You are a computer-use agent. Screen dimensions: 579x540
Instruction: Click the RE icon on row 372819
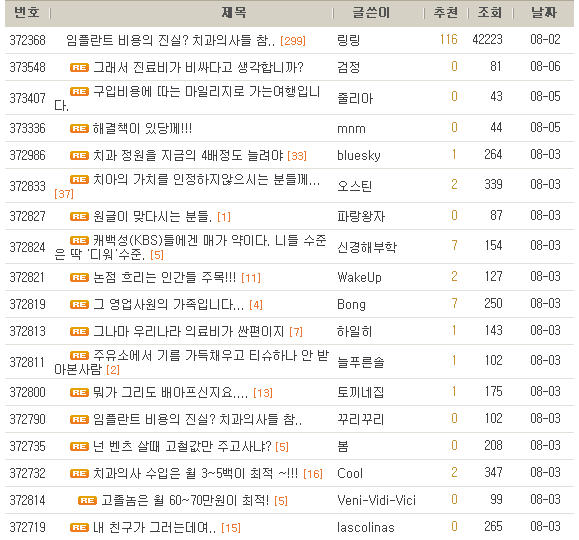click(x=79, y=304)
